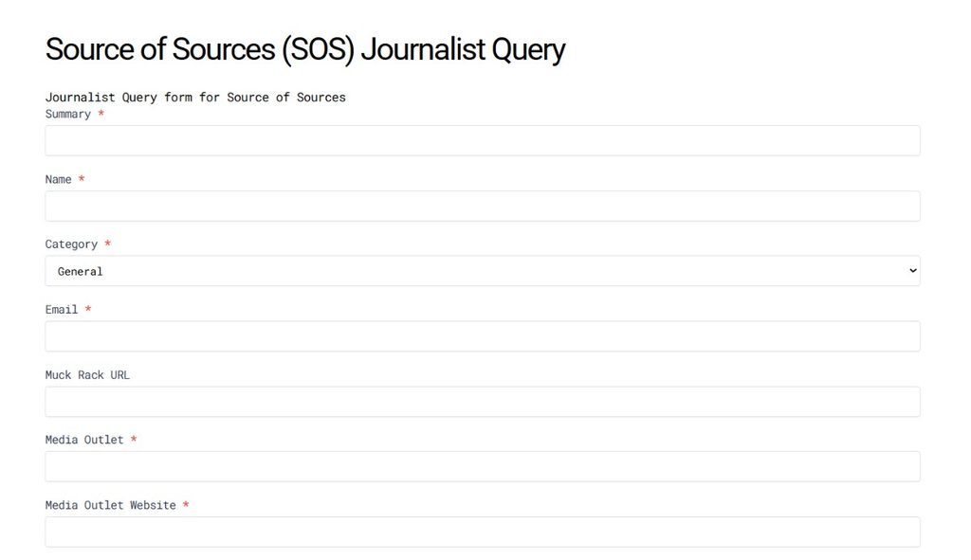The width and height of the screenshot is (971, 560).
Task: Focus the Media Outlet Website field
Action: pos(483,533)
